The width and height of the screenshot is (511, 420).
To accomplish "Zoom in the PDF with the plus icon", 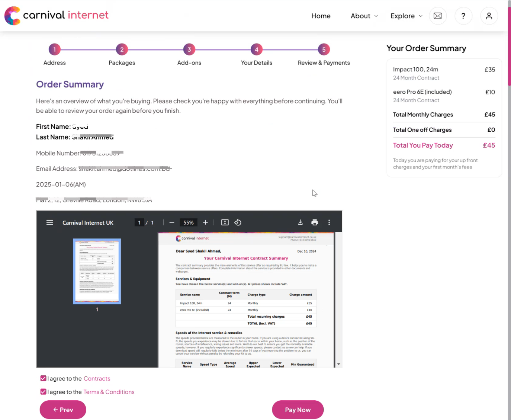I will point(205,222).
